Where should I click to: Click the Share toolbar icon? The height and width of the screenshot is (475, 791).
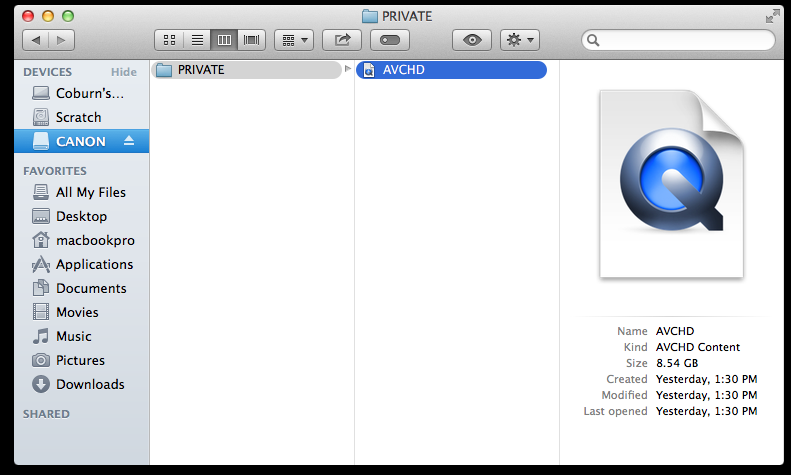[342, 40]
